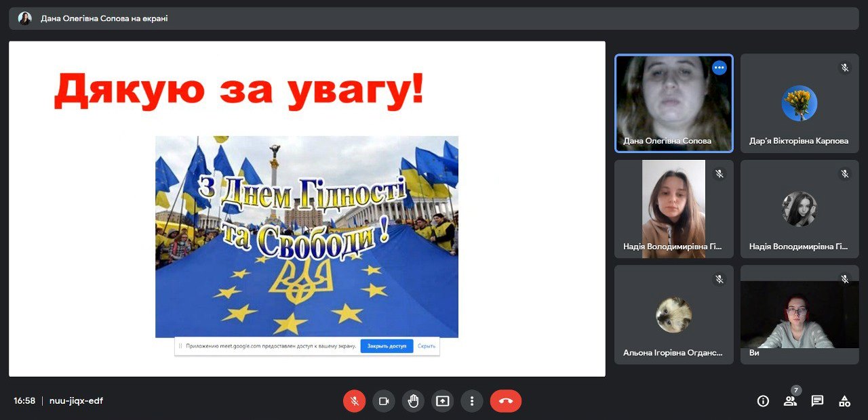
Task: Select Дана Олегівна Сопова video tile
Action: 674,103
